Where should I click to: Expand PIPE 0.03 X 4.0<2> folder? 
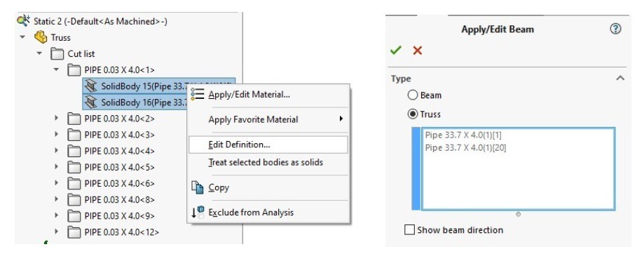tap(57, 119)
